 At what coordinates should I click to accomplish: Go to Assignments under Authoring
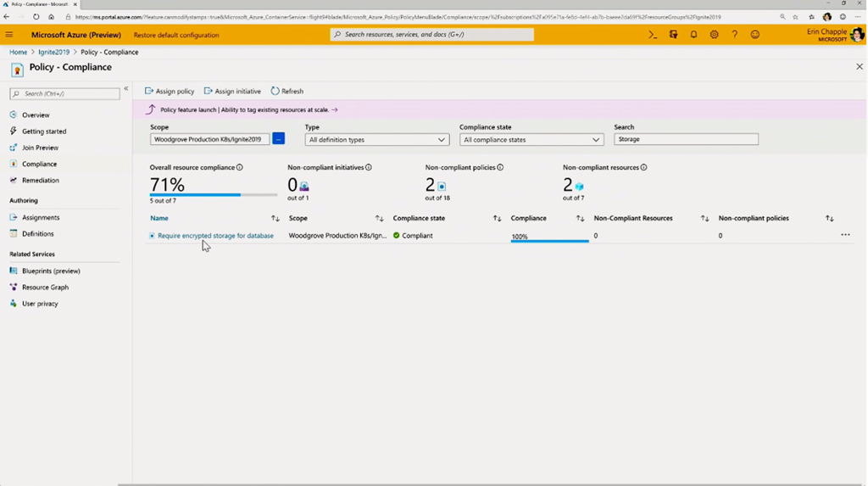(x=40, y=218)
